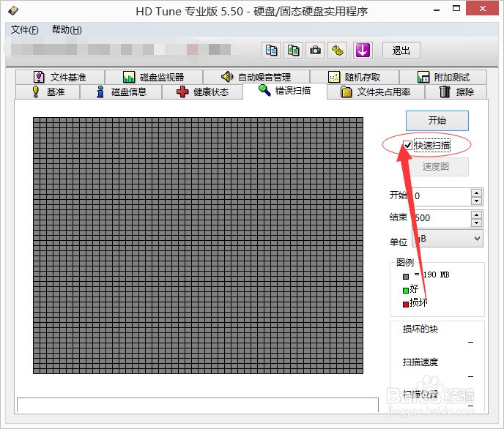Increase the 开始 value with up arrow
This screenshot has height=429, width=504.
point(476,193)
